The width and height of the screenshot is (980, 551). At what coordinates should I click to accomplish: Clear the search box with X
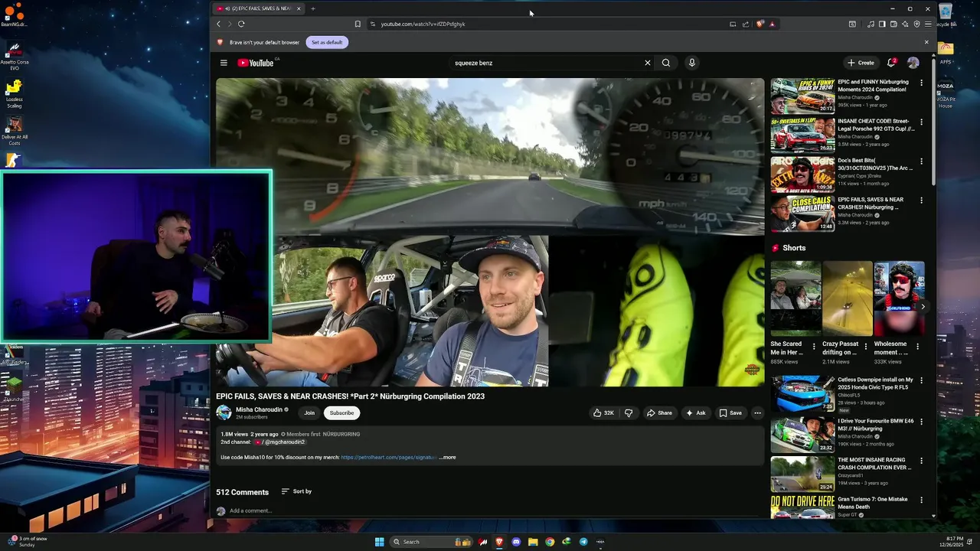647,63
